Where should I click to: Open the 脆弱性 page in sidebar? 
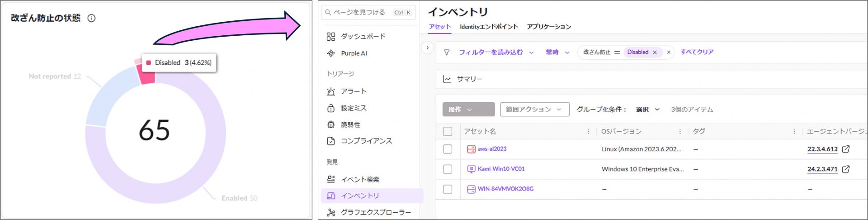coord(350,125)
